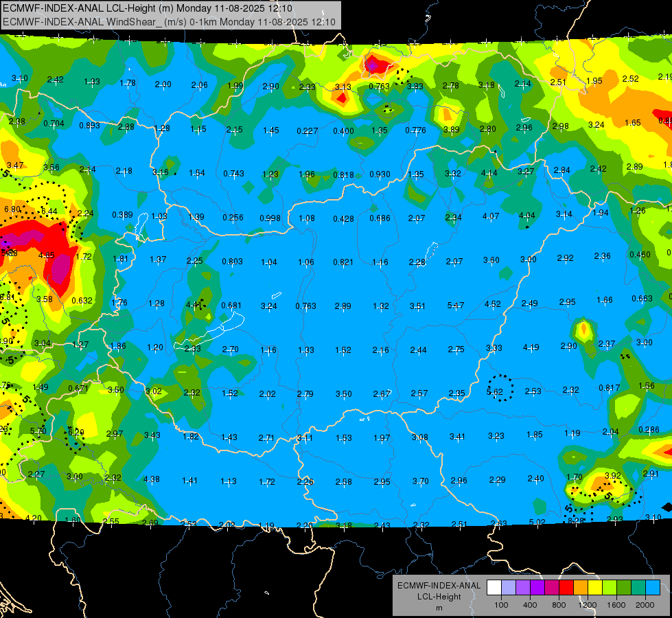
Task: Click the grid value 0.998
Action: pos(270,218)
